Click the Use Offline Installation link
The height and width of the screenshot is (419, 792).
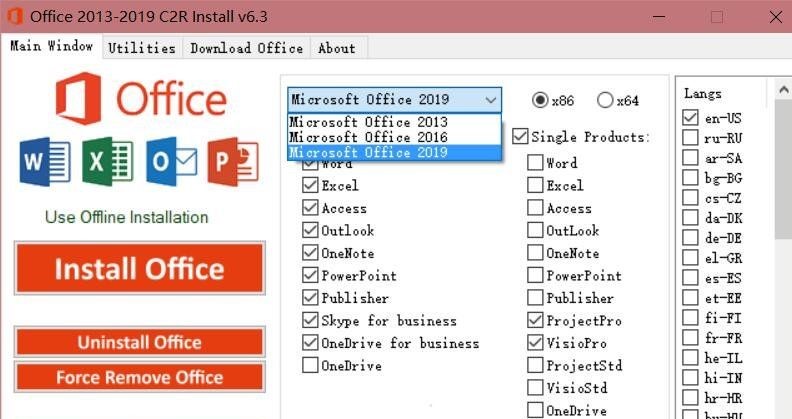pos(127,217)
